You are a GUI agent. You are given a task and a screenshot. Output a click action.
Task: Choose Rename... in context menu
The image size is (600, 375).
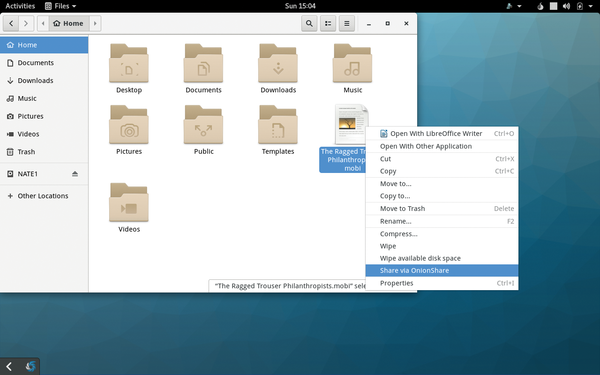[442, 221]
